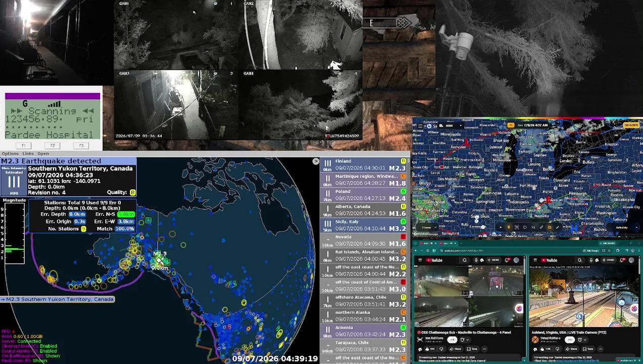Open the frames count dropdown on radar
This screenshot has height=364, width=643.
pyautogui.click(x=428, y=227)
